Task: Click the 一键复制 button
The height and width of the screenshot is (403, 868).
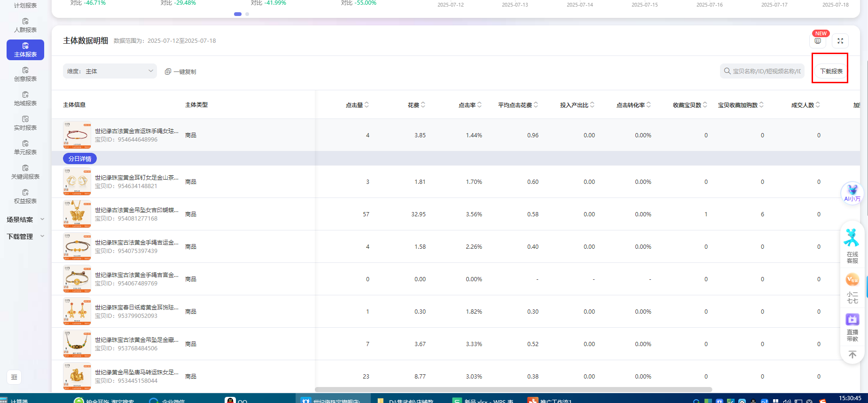Action: pos(180,71)
